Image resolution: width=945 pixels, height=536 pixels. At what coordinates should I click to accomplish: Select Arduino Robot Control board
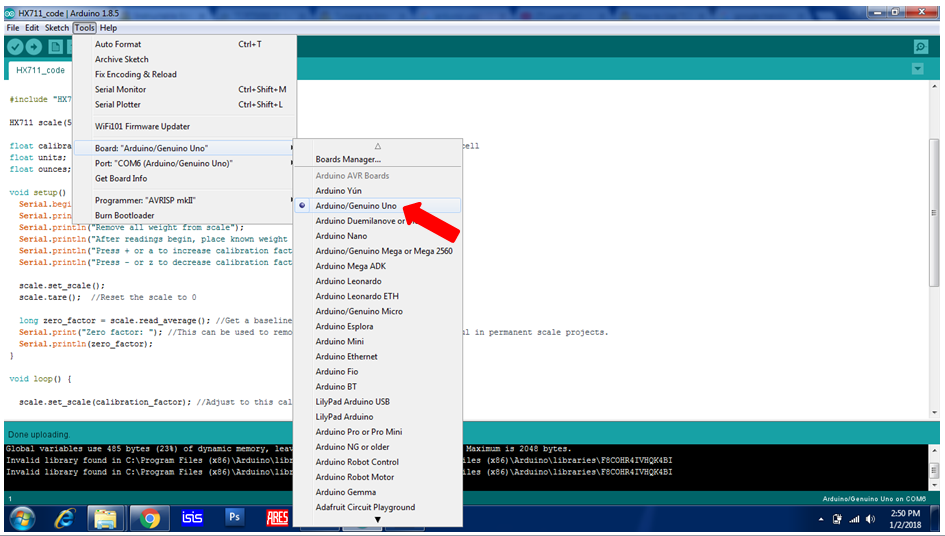[378, 462]
